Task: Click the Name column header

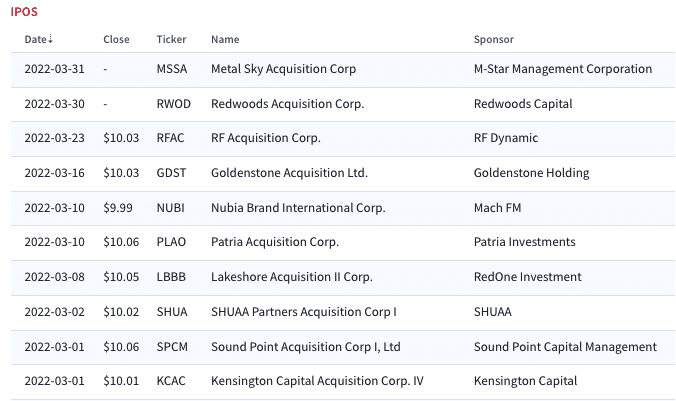Action: (225, 39)
